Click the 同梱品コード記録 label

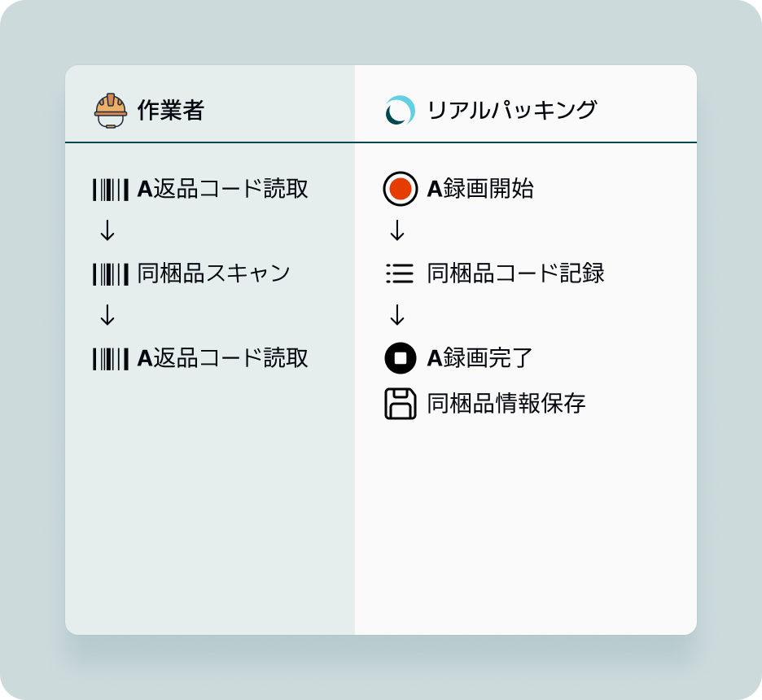click(x=516, y=273)
